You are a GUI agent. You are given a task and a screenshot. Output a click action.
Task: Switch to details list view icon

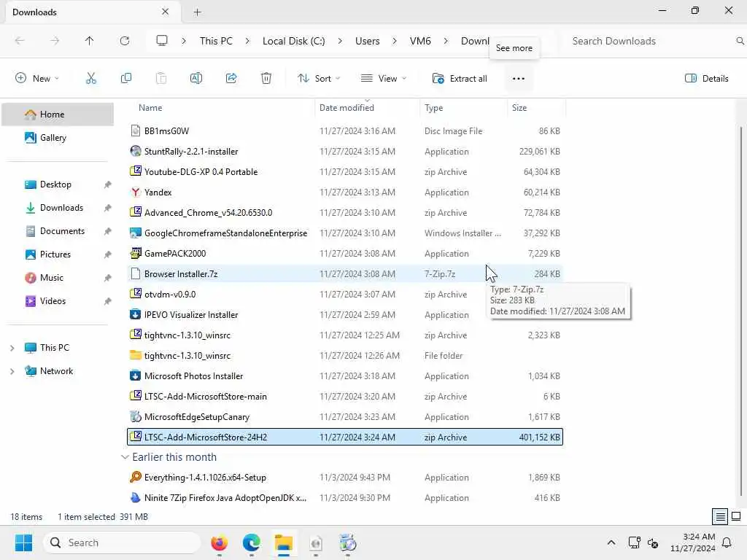click(x=720, y=516)
